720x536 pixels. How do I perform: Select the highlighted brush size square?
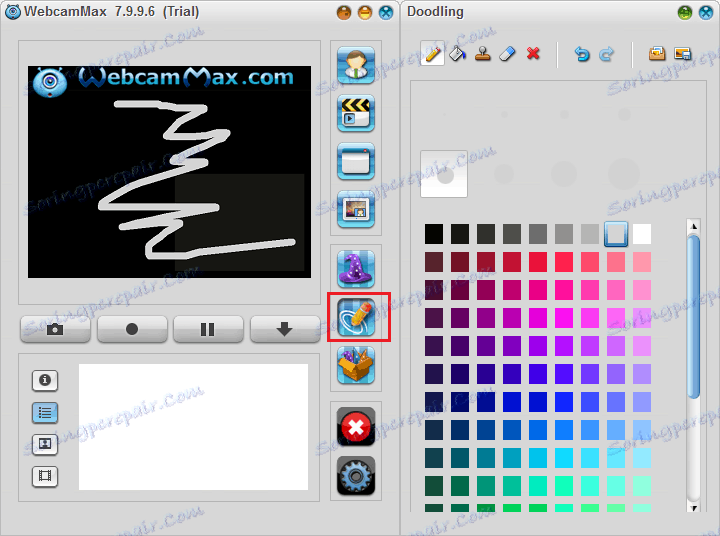tap(444, 174)
